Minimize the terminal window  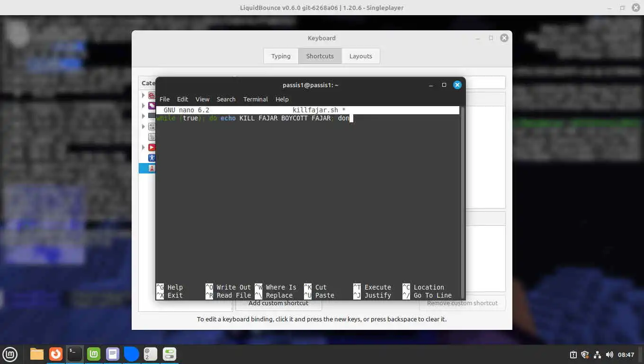click(x=431, y=85)
